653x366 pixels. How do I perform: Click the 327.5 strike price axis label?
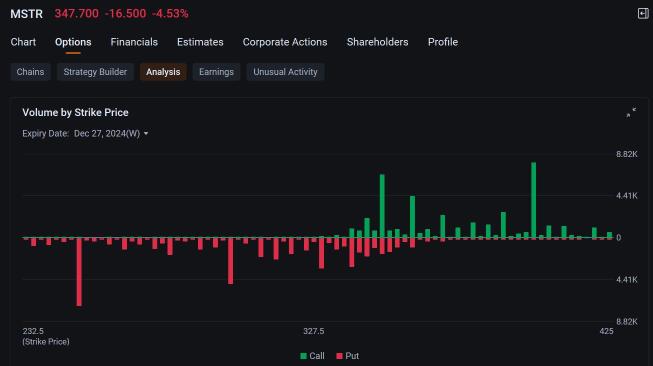tap(314, 331)
